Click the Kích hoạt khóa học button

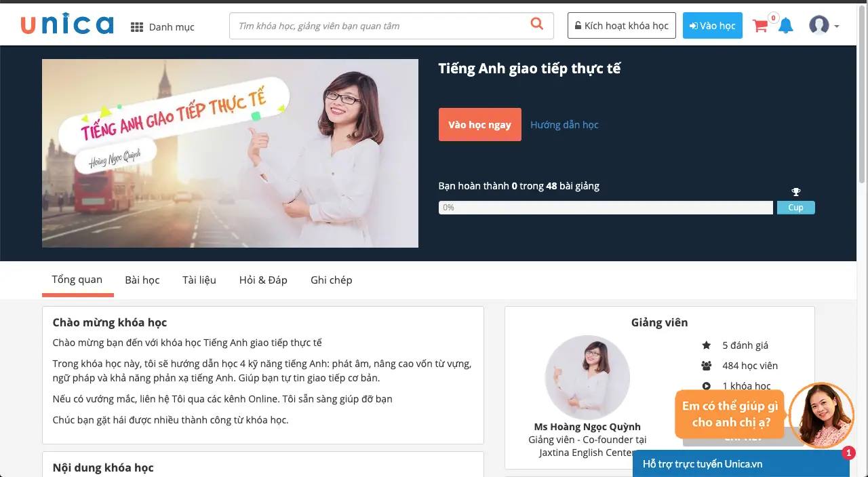click(620, 25)
